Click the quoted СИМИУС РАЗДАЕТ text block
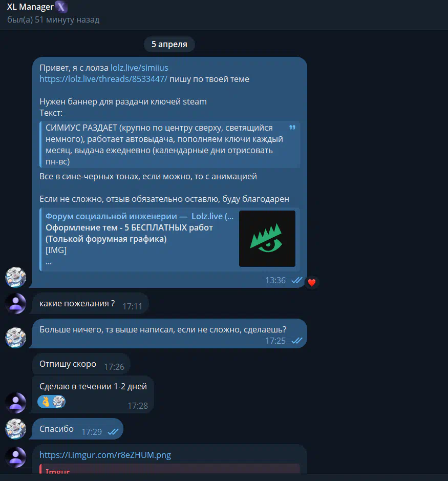The image size is (448, 481). [x=169, y=144]
